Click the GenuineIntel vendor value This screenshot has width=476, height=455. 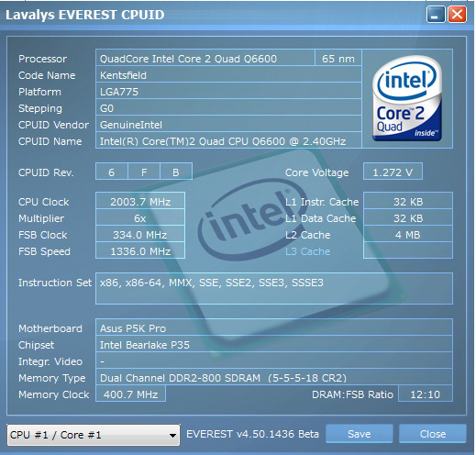pyautogui.click(x=228, y=125)
